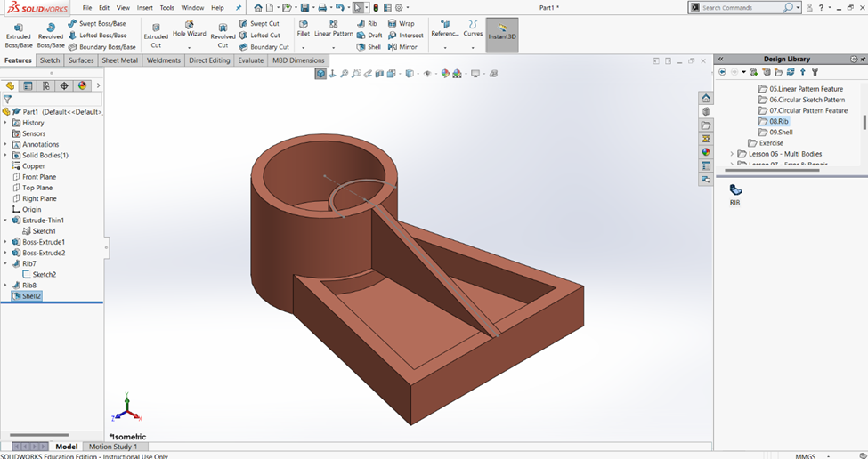Open the File Explorer task pane tab
Screen dimensions: 868x459
coord(706,125)
